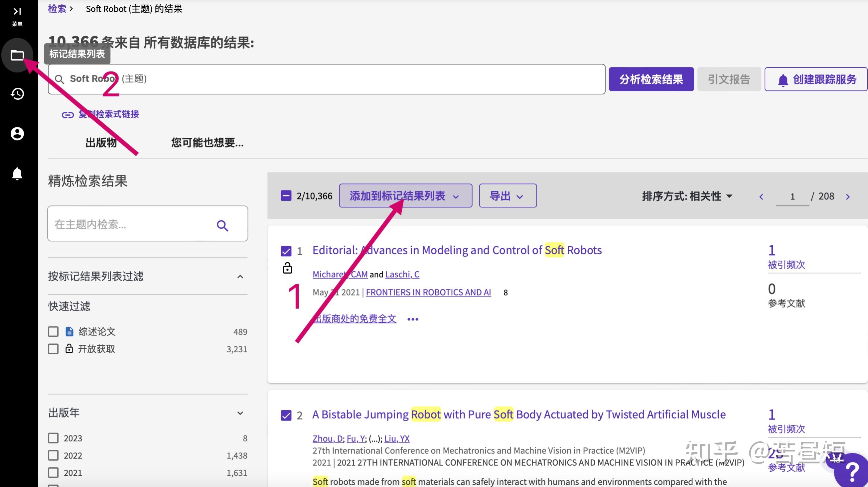The width and height of the screenshot is (868, 487).
Task: Open 添加到标记结果列表 dropdown
Action: [x=405, y=196]
